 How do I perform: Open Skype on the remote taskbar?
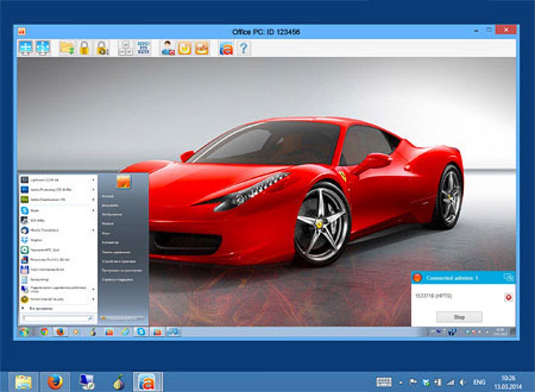[141, 332]
